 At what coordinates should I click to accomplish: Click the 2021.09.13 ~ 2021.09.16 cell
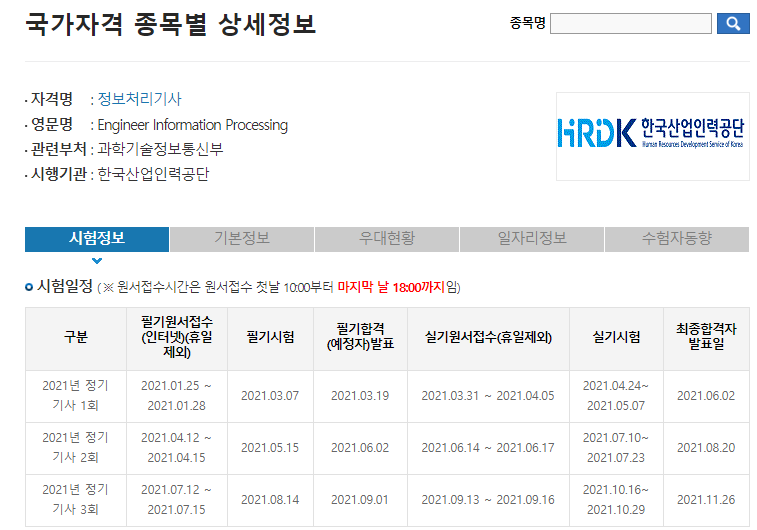point(488,500)
